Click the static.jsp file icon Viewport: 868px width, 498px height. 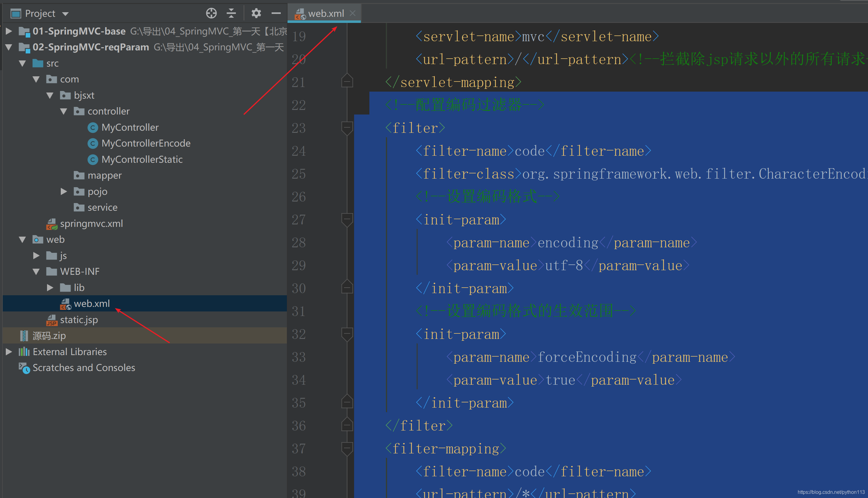pos(52,320)
